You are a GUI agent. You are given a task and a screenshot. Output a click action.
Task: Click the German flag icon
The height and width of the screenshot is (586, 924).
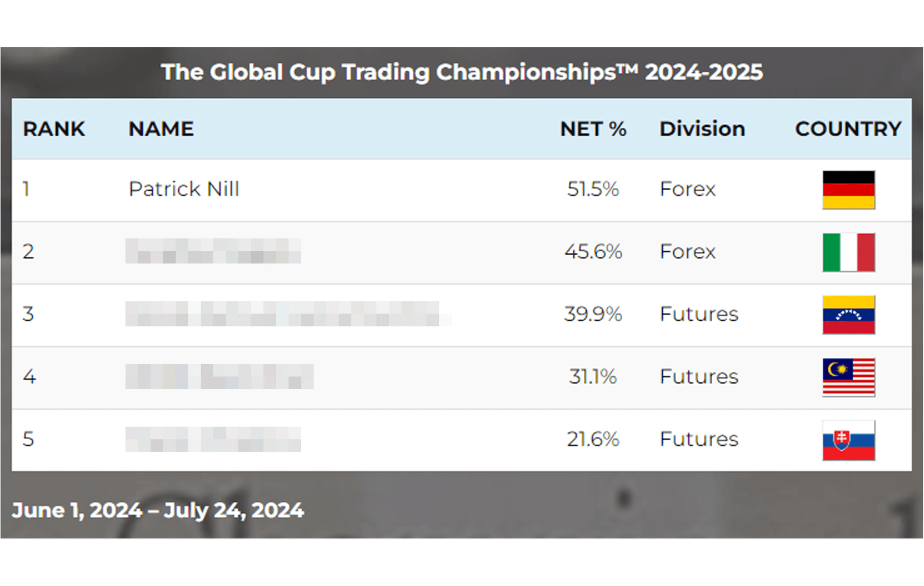(x=848, y=190)
